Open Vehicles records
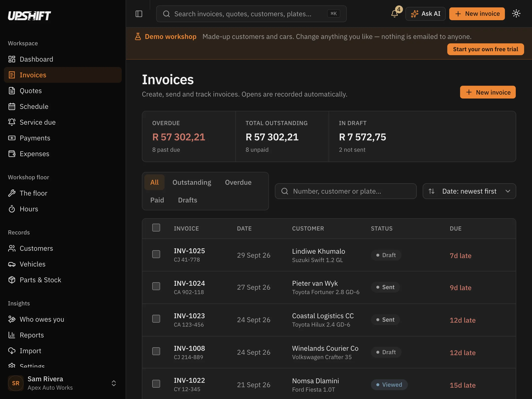The width and height of the screenshot is (532, 399). click(63, 264)
